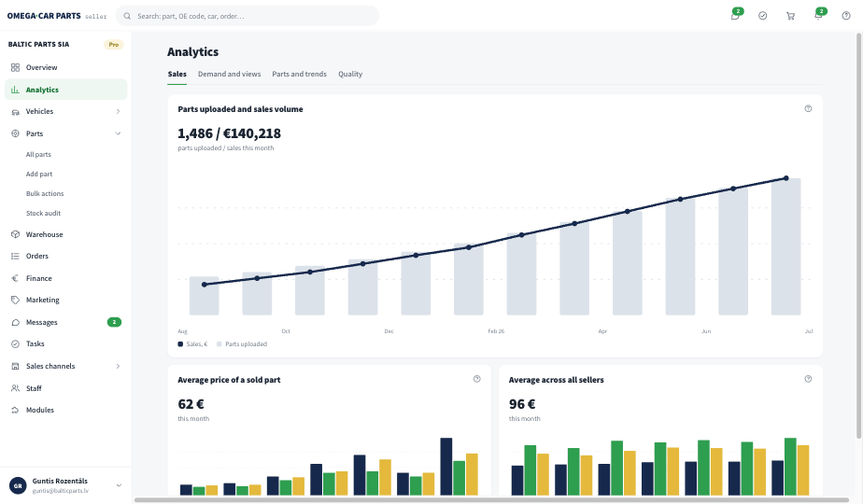Click the Messages count badge in sidebar
The width and height of the screenshot is (863, 504).
tap(114, 322)
